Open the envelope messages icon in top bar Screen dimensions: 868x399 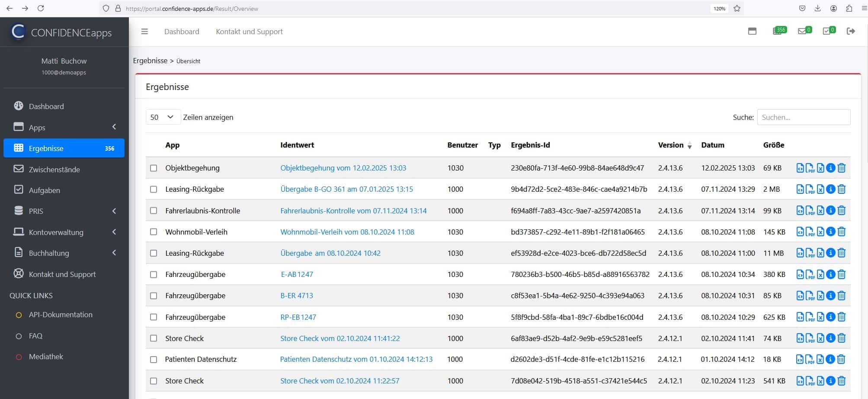pos(804,31)
